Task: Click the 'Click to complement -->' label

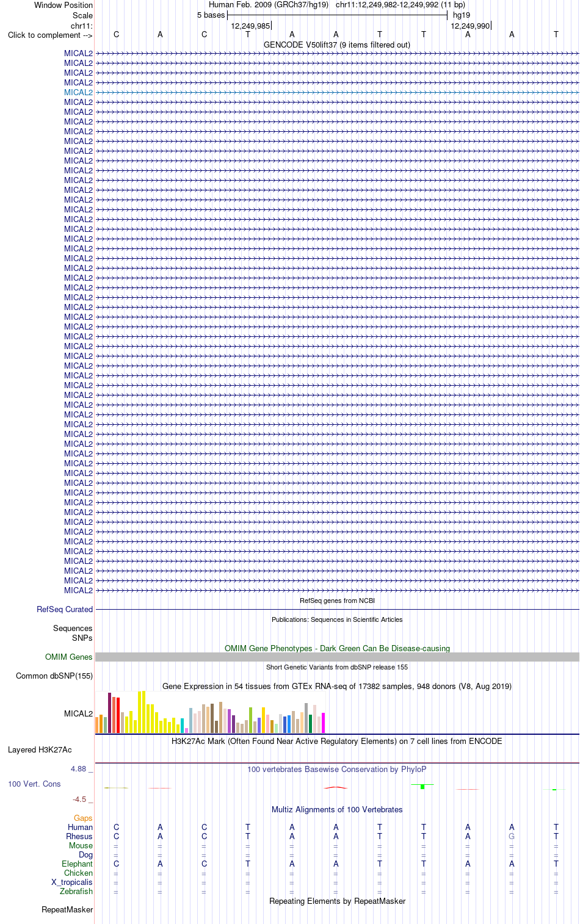Action: click(x=50, y=35)
